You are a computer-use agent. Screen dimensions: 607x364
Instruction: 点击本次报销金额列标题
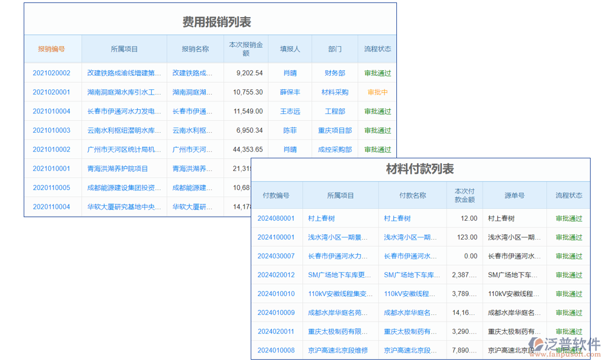(x=245, y=49)
